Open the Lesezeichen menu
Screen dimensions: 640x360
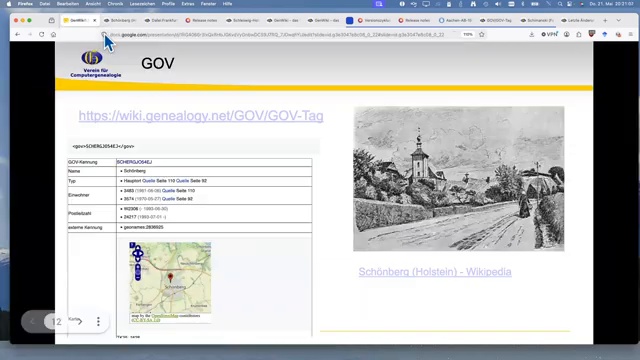(142, 4)
